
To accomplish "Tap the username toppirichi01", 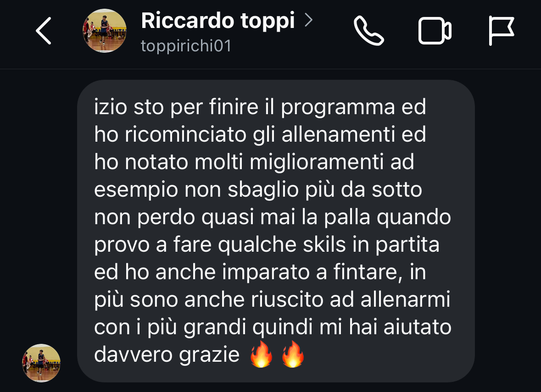I will pyautogui.click(x=186, y=46).
